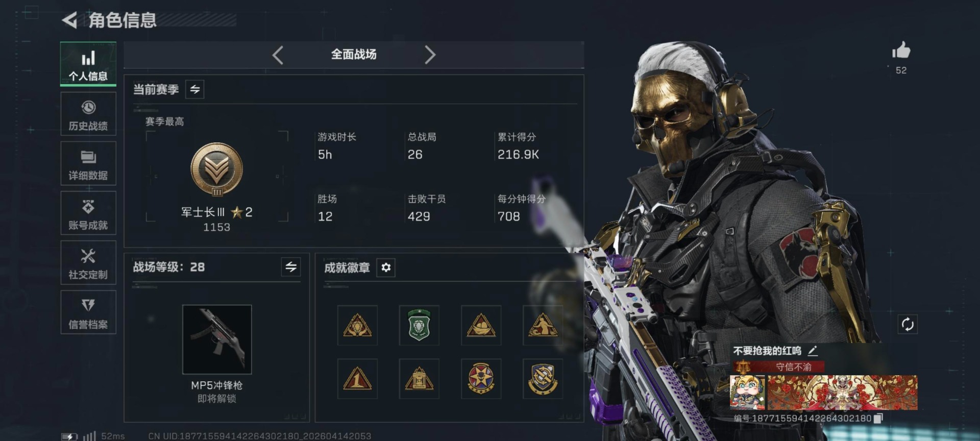
Task: Click the player avatar picture
Action: pyautogui.click(x=747, y=393)
